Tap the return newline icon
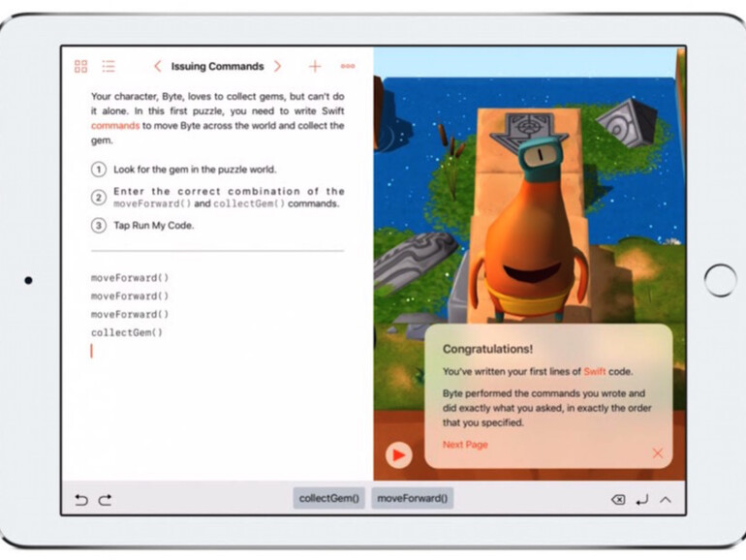Screen dimensions: 746x560 pos(641,500)
